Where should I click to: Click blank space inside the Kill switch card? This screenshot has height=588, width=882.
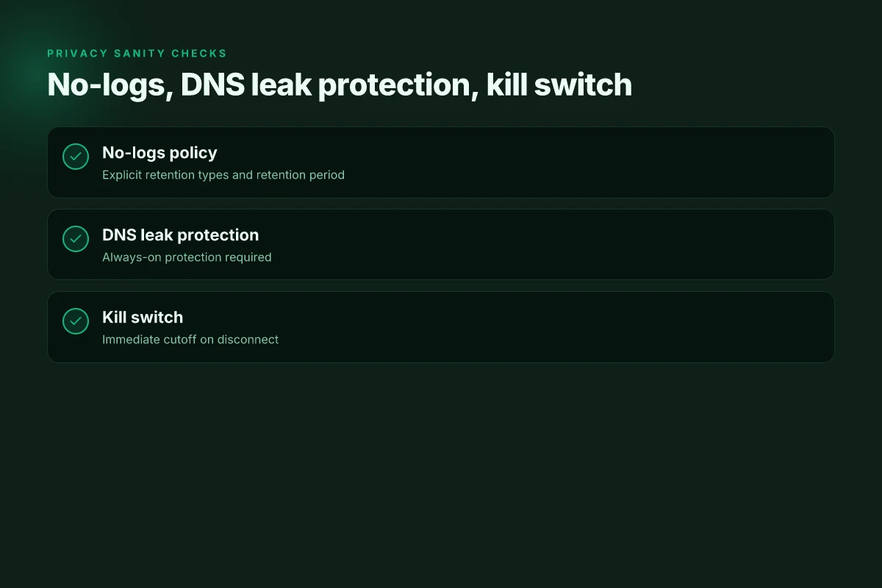click(x=588, y=327)
